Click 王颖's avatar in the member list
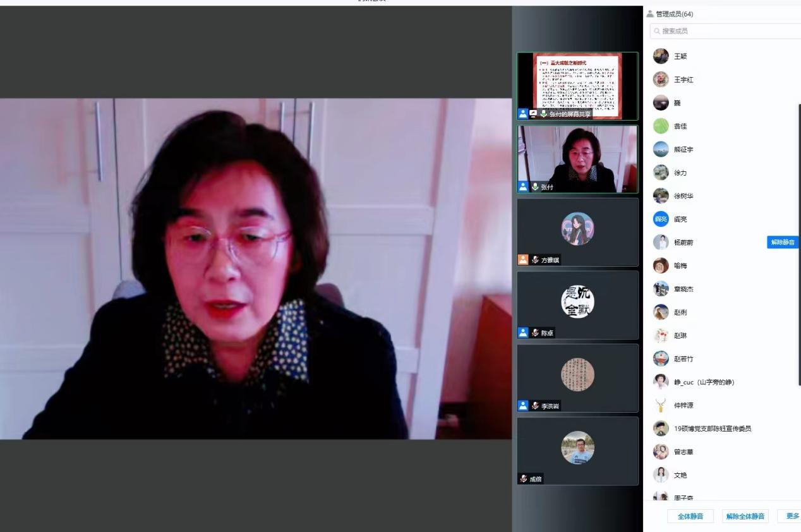This screenshot has width=801, height=532. click(661, 56)
